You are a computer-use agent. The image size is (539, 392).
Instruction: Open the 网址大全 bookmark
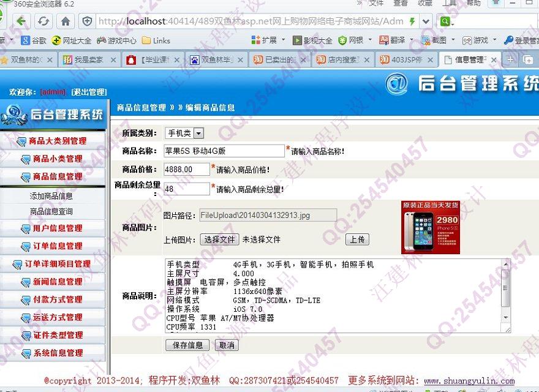click(72, 40)
